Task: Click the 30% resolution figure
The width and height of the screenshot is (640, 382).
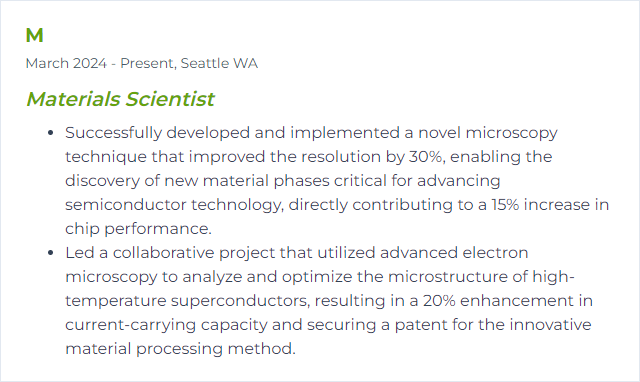Action: [425, 157]
